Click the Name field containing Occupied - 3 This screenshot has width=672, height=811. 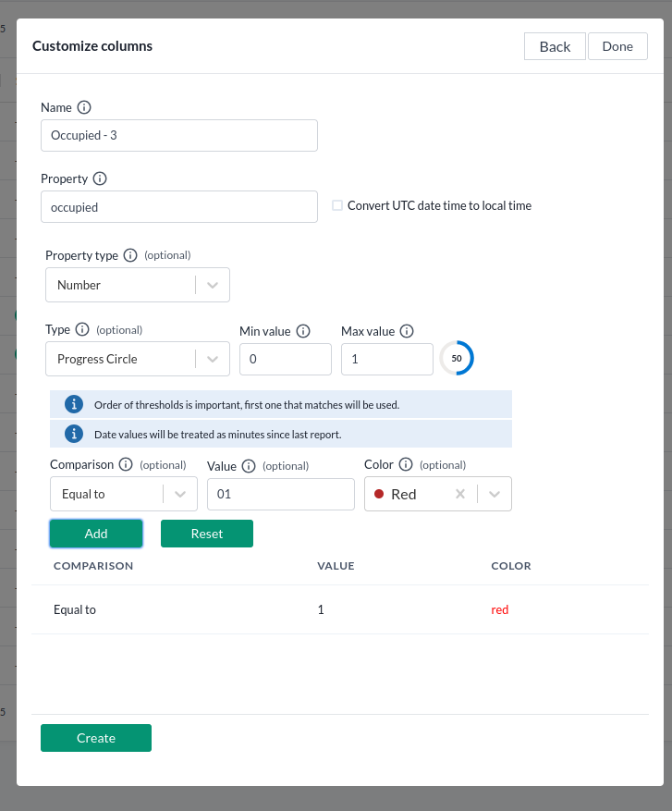click(179, 135)
